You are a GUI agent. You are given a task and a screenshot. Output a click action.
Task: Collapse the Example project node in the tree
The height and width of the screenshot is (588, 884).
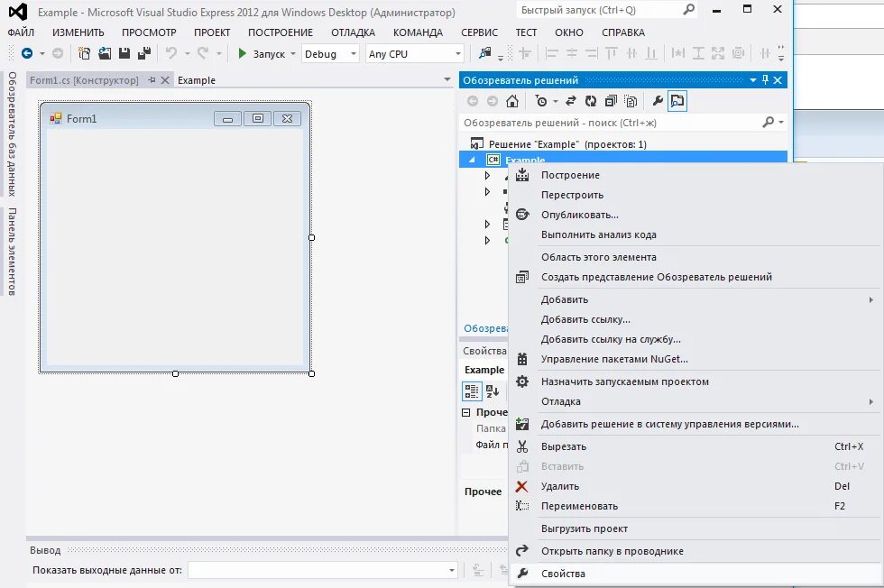473,161
